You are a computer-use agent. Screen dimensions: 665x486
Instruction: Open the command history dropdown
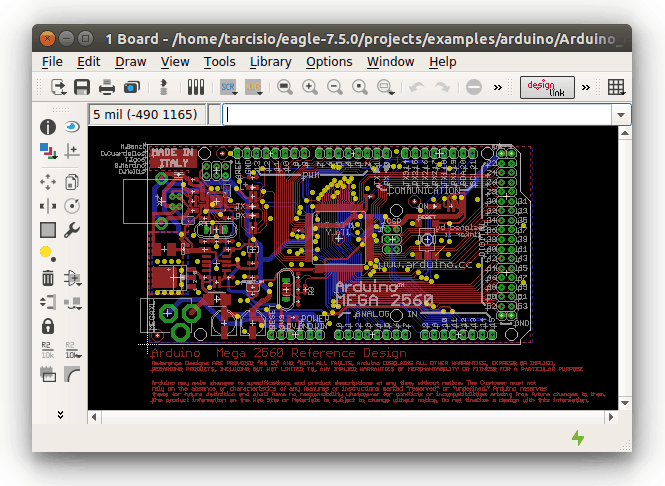pyautogui.click(x=621, y=115)
